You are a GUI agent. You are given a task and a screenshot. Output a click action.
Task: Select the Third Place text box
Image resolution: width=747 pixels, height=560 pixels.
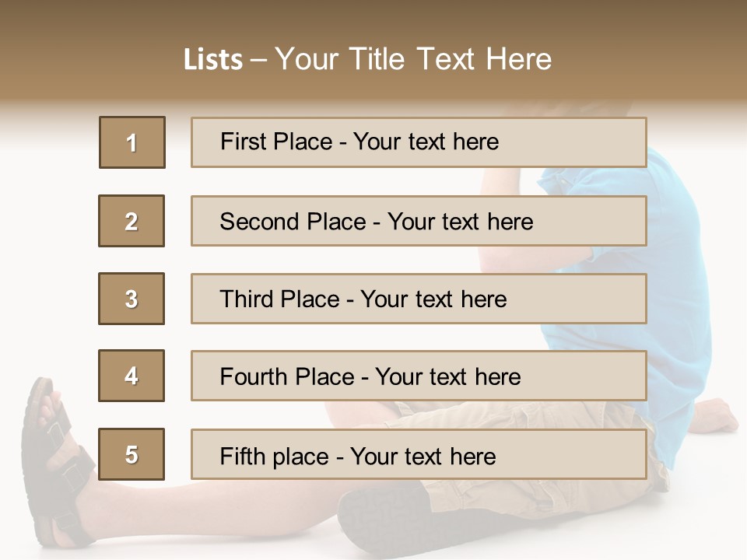pos(419,299)
